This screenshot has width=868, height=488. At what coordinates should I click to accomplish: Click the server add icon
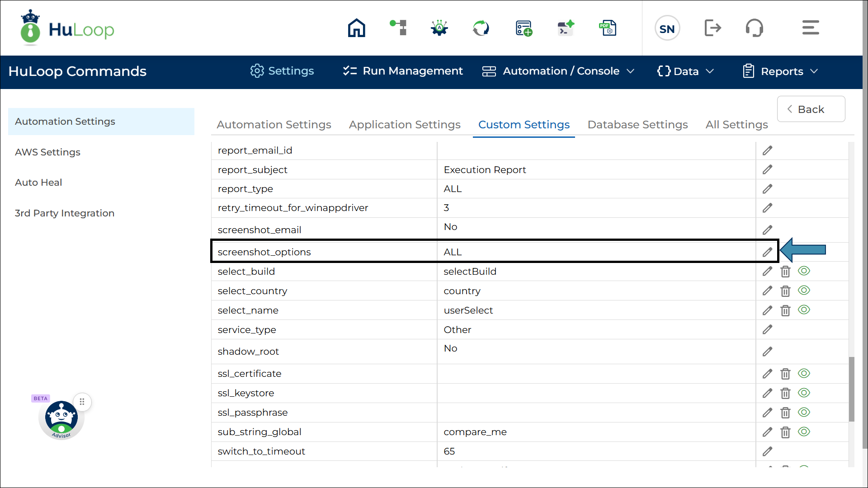tap(524, 28)
